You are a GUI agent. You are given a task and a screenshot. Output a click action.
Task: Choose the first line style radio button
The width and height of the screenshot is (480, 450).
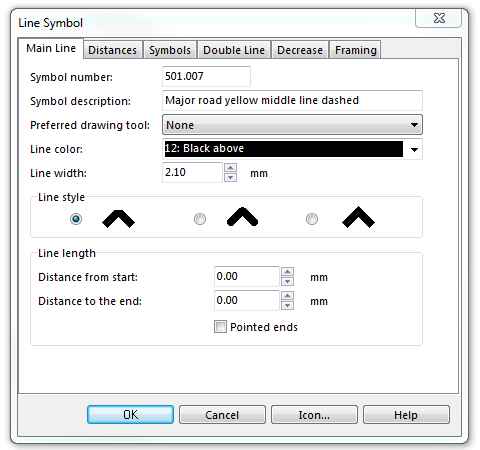pos(76,219)
